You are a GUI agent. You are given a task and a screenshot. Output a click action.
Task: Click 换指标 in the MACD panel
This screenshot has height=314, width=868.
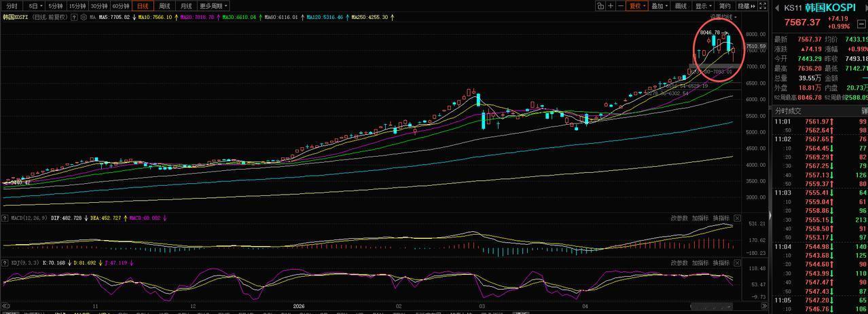(721, 218)
